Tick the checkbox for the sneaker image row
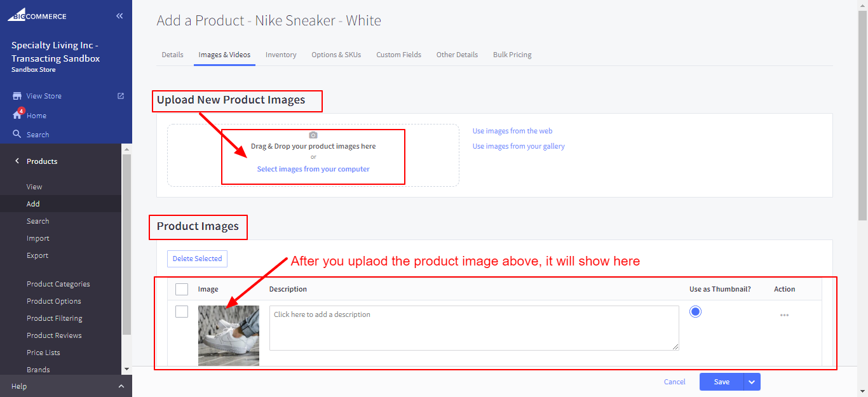Image resolution: width=868 pixels, height=397 pixels. pos(182,311)
